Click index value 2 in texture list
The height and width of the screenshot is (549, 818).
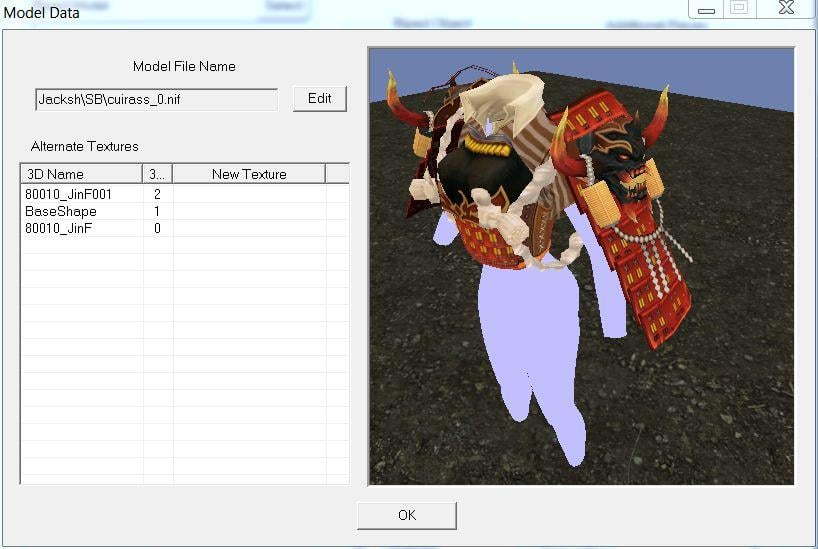(157, 194)
